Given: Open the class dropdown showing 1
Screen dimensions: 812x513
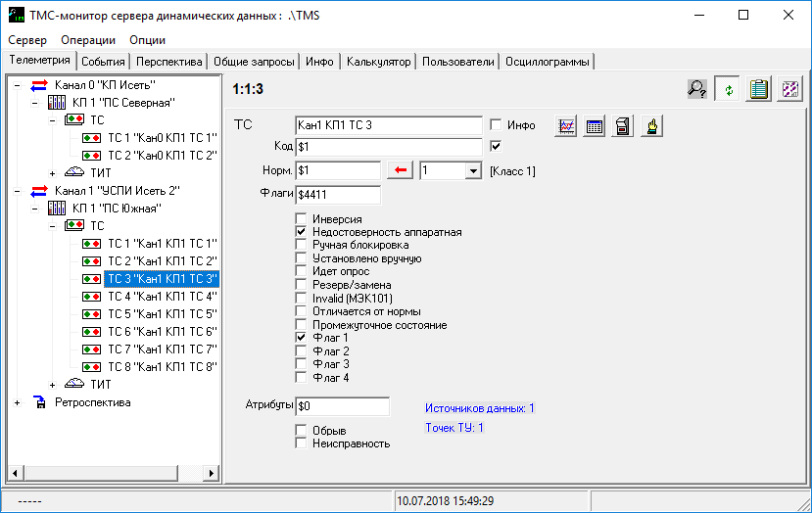Looking at the screenshot, I should click(x=473, y=171).
